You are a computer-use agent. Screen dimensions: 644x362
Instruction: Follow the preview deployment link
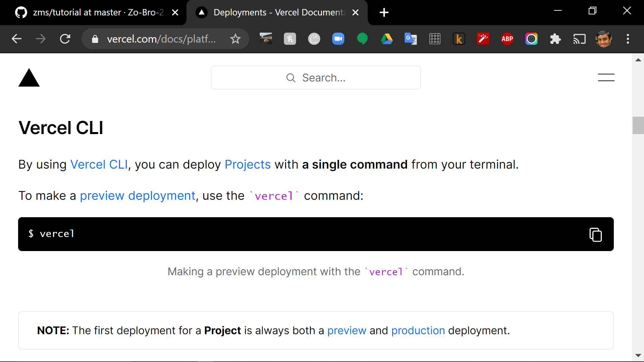click(x=137, y=196)
